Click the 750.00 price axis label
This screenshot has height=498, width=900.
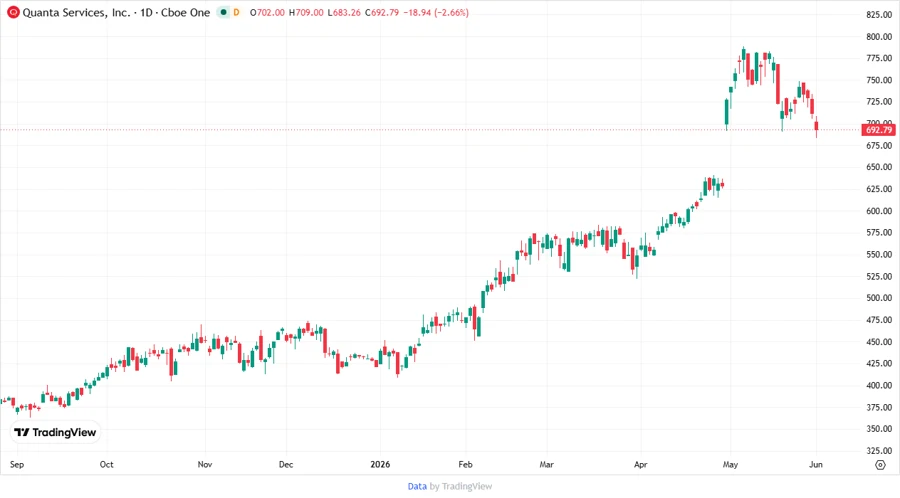point(879,80)
